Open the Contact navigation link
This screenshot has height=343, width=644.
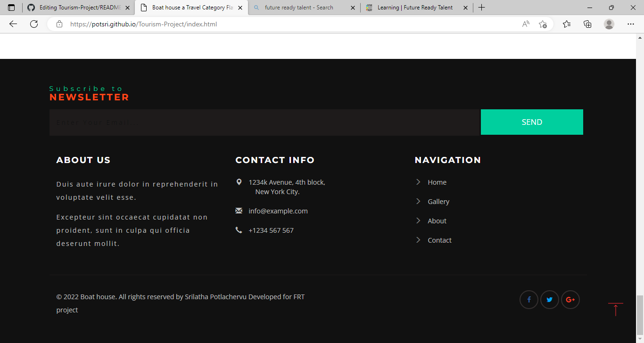pyautogui.click(x=439, y=240)
